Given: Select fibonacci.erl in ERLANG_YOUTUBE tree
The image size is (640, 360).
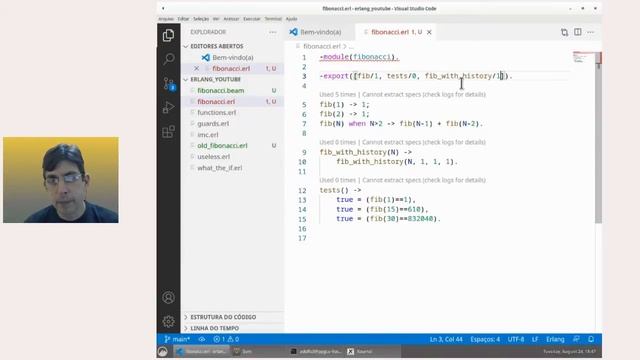Looking at the screenshot, I should [x=216, y=102].
